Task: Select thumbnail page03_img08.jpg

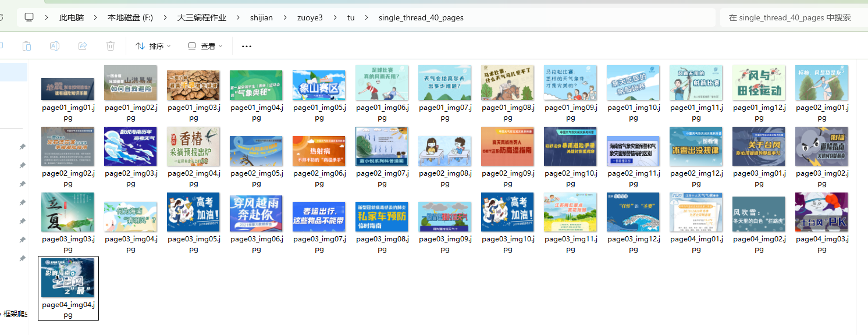Action: [x=382, y=217]
